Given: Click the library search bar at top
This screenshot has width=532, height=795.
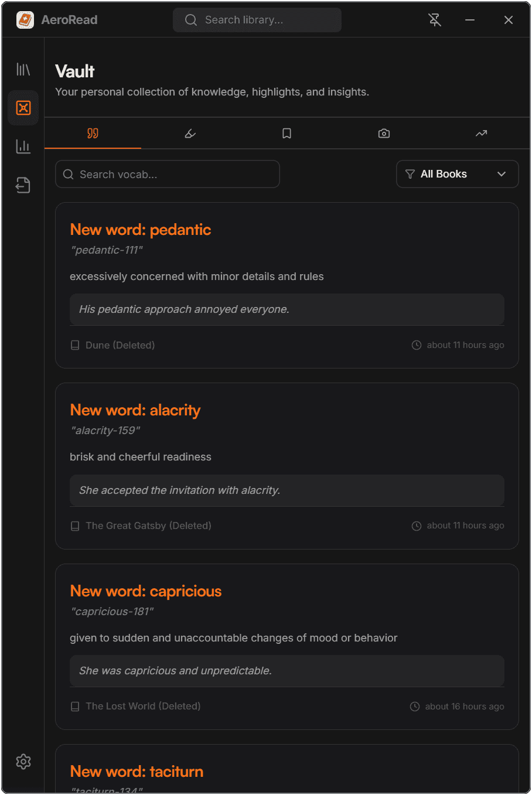Looking at the screenshot, I should tap(257, 19).
